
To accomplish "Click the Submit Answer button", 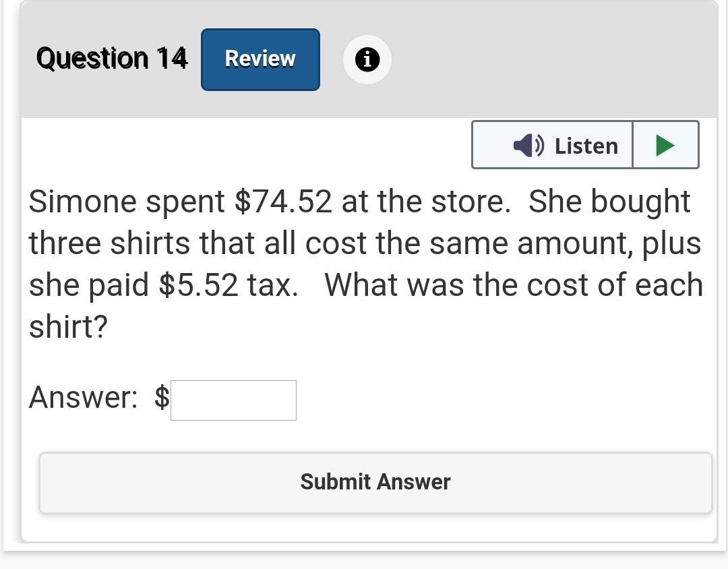I will (x=375, y=482).
